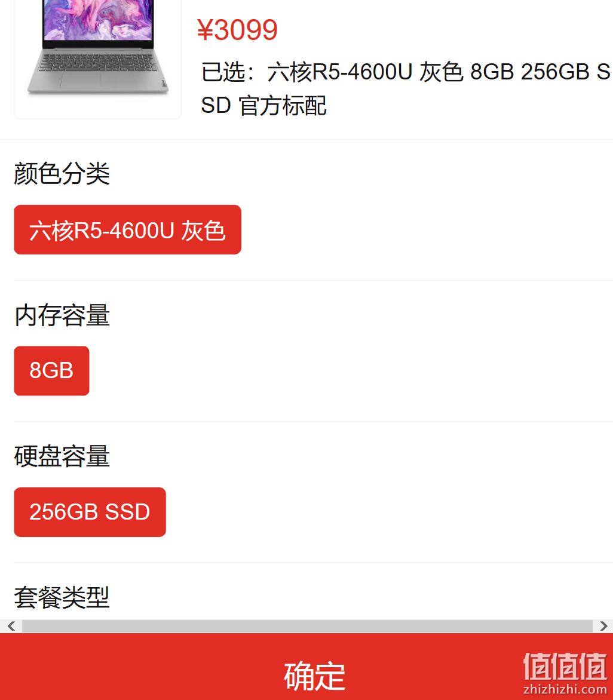Viewport: 613px width, 700px height.
Task: Toggle the 8GB memory option
Action: pyautogui.click(x=52, y=370)
